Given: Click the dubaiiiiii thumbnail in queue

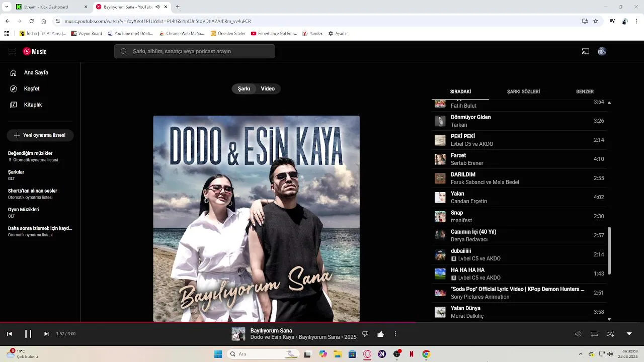Looking at the screenshot, I should click(x=440, y=255).
